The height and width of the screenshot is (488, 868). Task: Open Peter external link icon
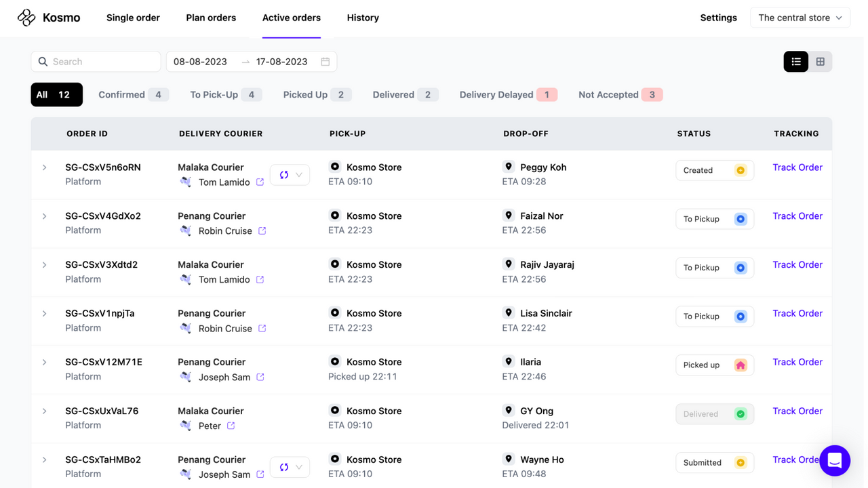(231, 426)
